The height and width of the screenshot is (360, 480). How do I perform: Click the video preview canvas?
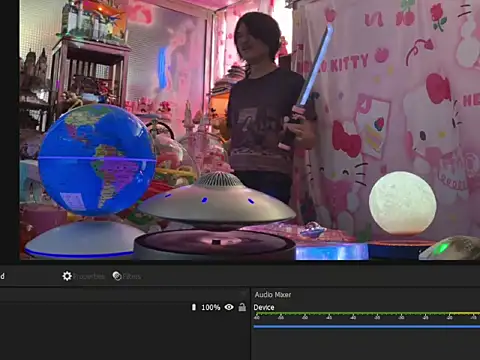click(250, 130)
